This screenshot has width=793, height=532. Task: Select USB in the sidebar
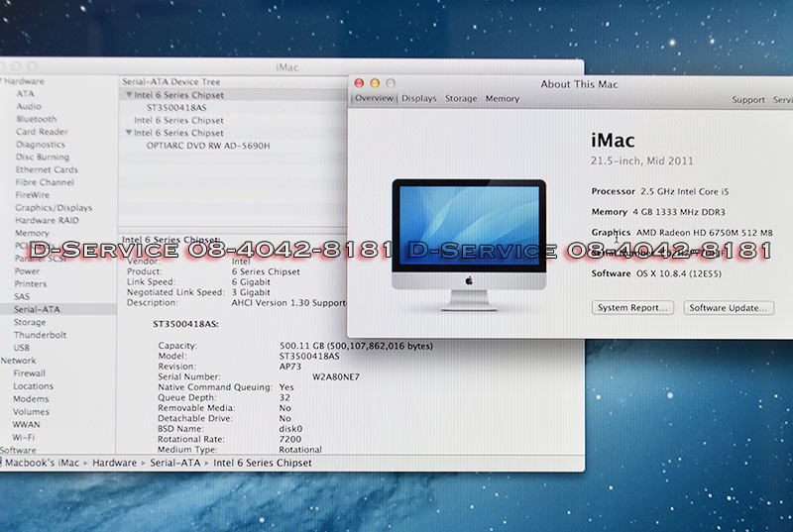pos(21,348)
